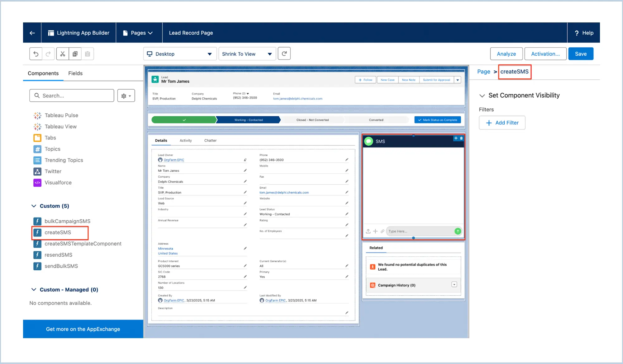This screenshot has width=623, height=364.
Task: Click the Add Filter button
Action: click(x=502, y=123)
